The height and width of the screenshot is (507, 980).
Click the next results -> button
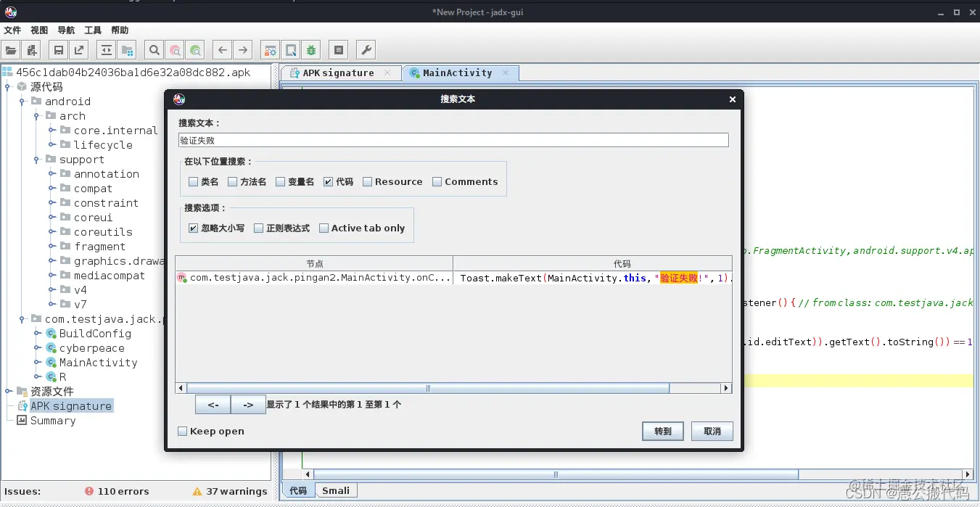(248, 405)
